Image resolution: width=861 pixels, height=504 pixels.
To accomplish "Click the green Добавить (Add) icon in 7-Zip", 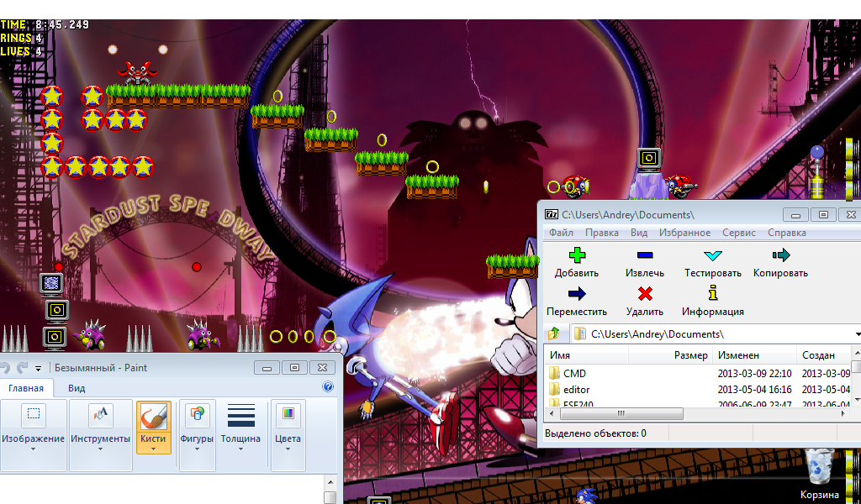I will (x=577, y=255).
